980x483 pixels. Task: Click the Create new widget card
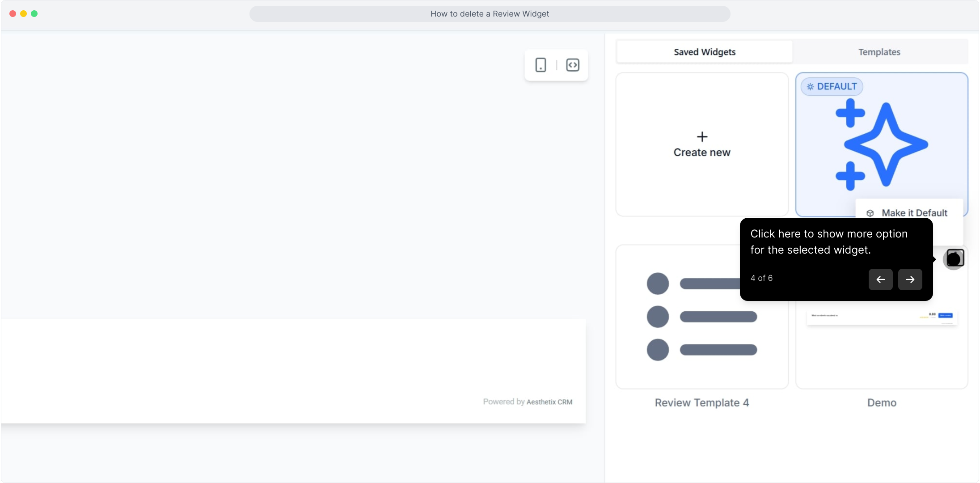pyautogui.click(x=702, y=144)
